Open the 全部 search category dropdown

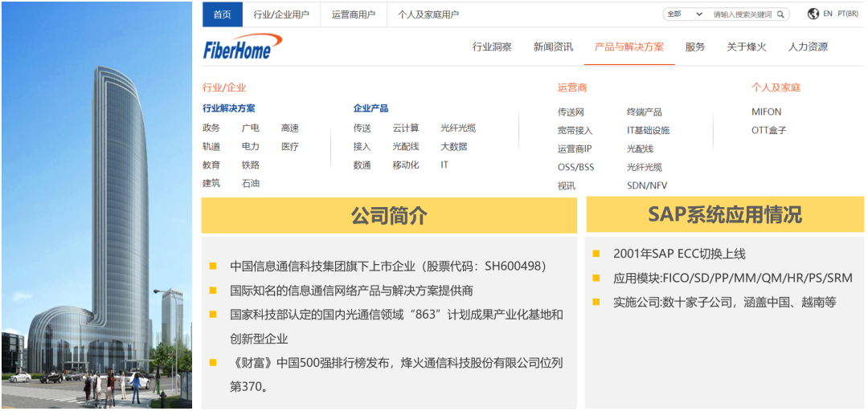coord(685,14)
